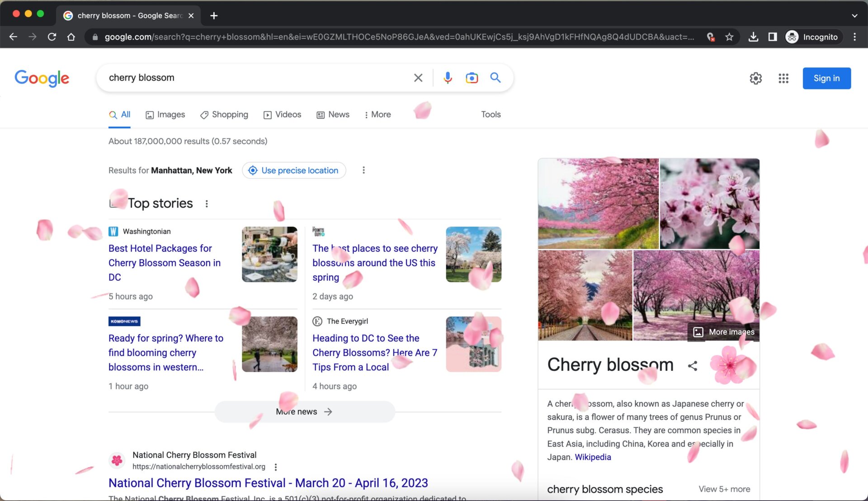
Task: Open the Wikipedia link in the knowledge panel
Action: (593, 457)
